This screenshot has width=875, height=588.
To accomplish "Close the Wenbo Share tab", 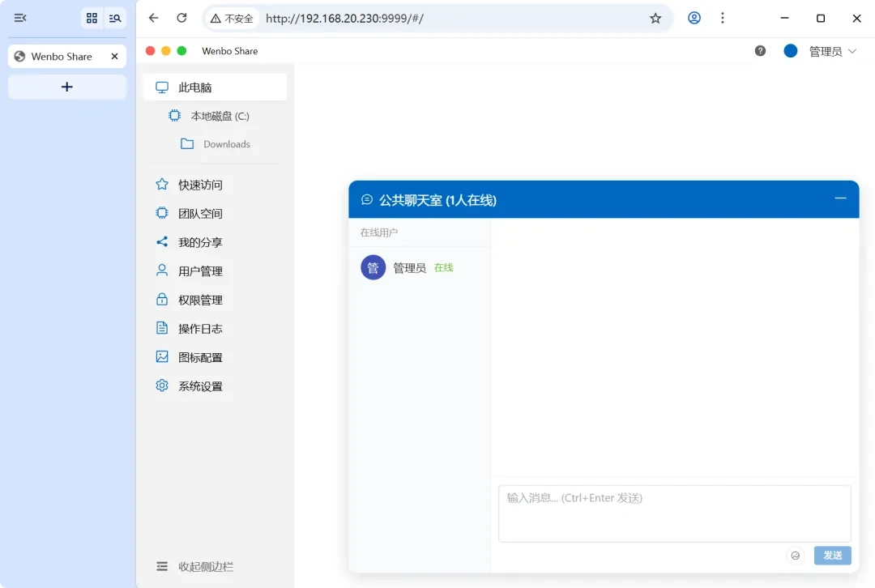I will click(x=114, y=57).
